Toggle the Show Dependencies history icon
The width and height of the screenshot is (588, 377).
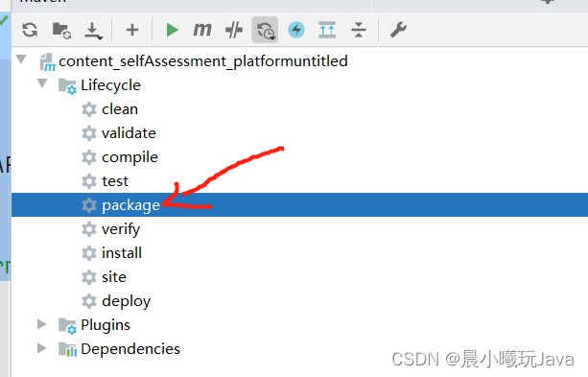coord(265,30)
